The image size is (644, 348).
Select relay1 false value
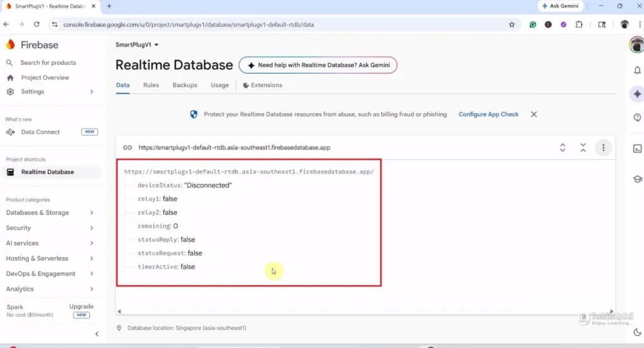(170, 198)
